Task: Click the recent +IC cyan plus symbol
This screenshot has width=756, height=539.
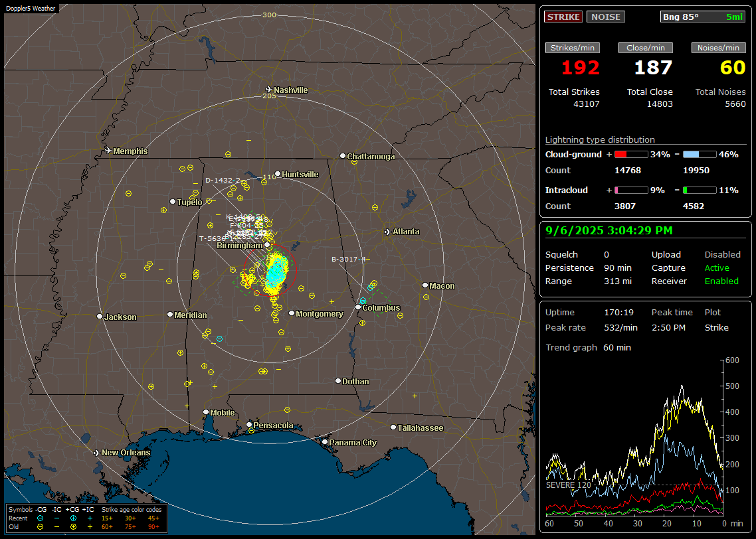Action: tap(90, 518)
